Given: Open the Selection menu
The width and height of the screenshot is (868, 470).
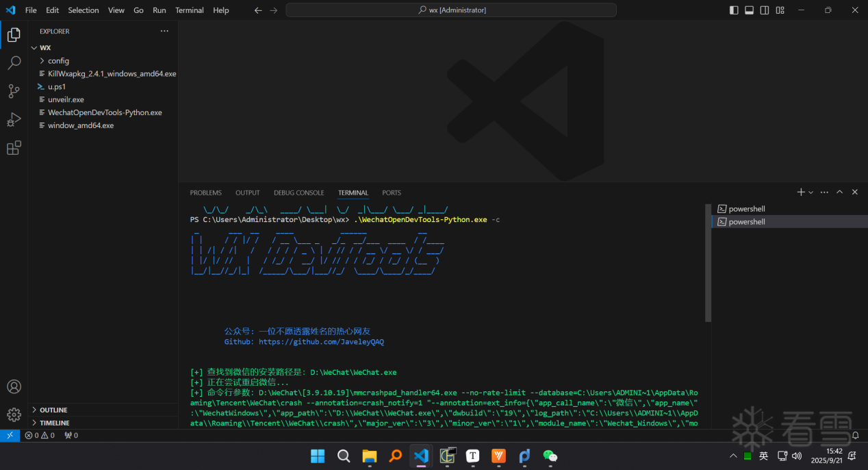Looking at the screenshot, I should [84, 10].
